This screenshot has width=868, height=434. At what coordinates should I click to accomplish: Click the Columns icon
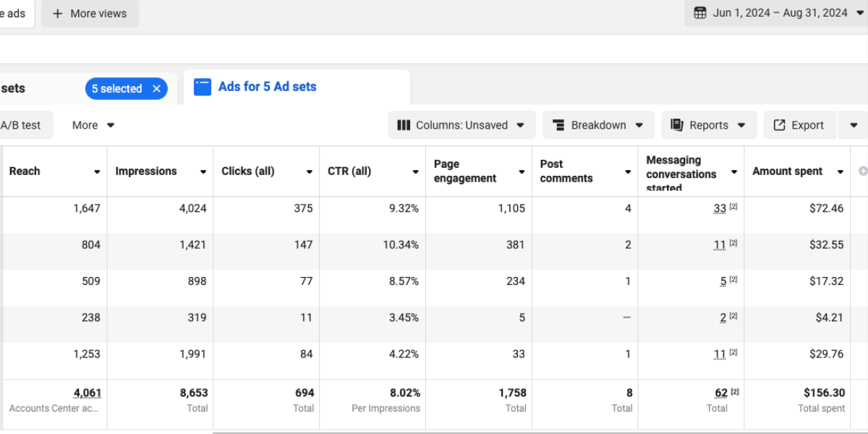tap(404, 125)
